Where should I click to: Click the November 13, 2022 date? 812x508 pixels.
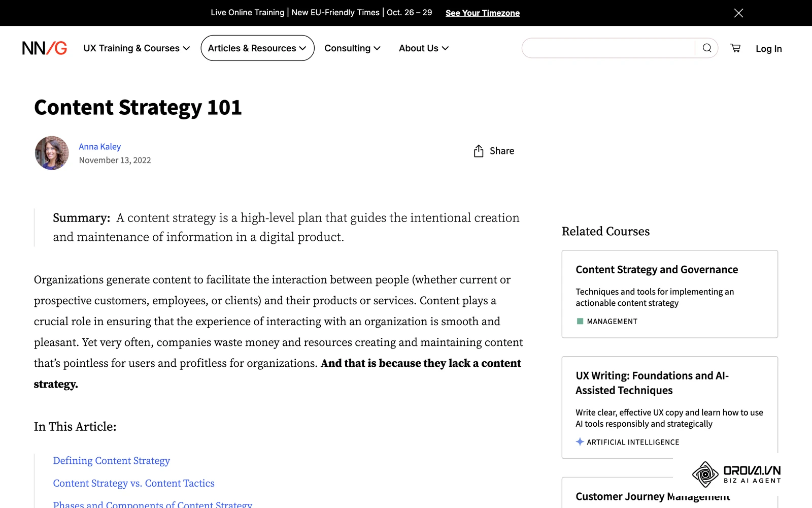pyautogui.click(x=115, y=161)
